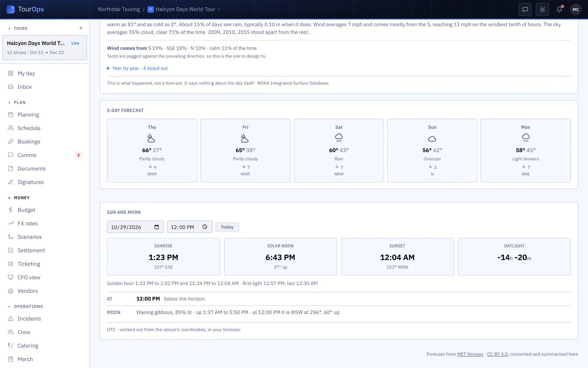Open Catering via utensils icon
588x368 pixels.
point(11,346)
